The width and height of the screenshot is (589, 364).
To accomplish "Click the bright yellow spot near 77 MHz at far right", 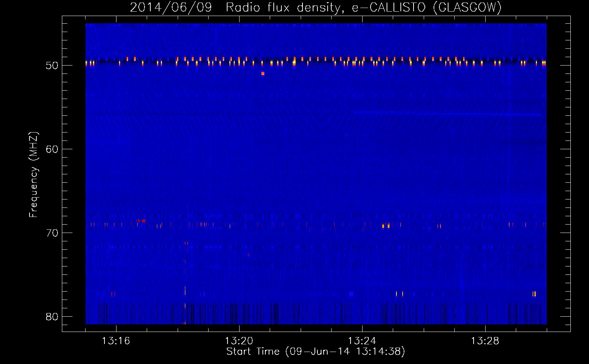I will [534, 294].
